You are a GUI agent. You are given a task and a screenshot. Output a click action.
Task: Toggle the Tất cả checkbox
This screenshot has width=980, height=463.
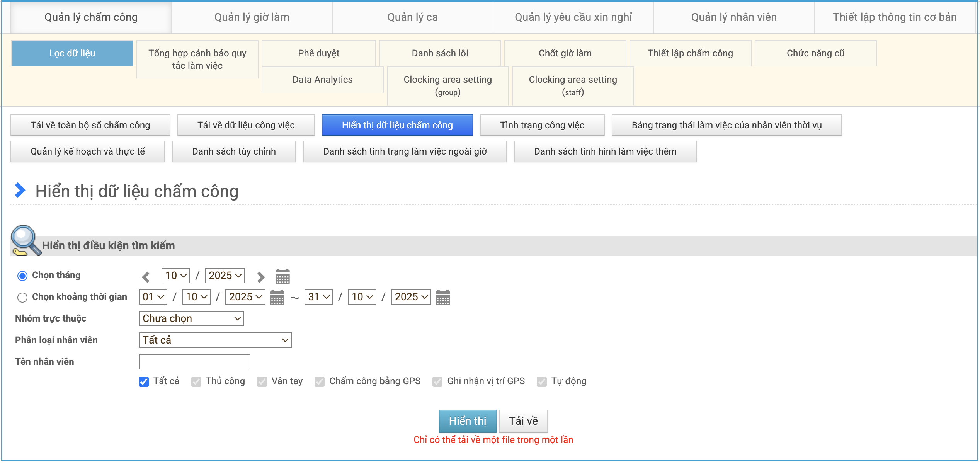coord(144,382)
